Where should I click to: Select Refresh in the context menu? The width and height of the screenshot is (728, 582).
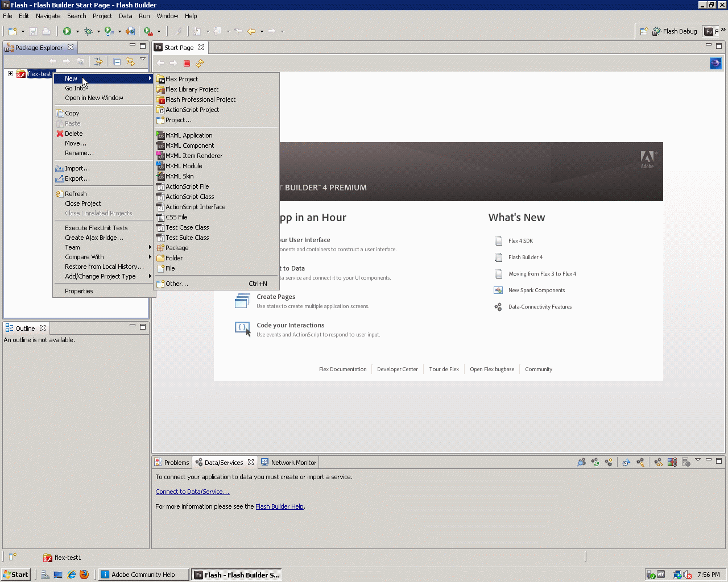click(104, 194)
